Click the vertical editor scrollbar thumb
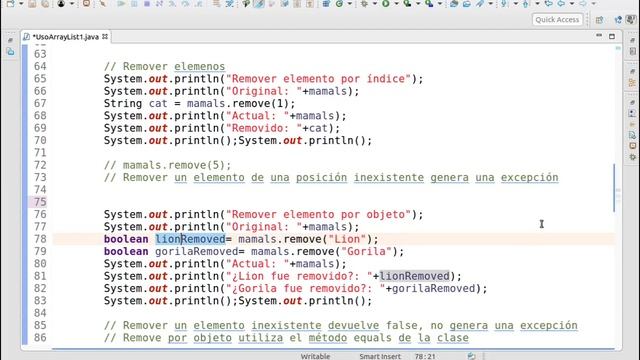 pyautogui.click(x=614, y=188)
